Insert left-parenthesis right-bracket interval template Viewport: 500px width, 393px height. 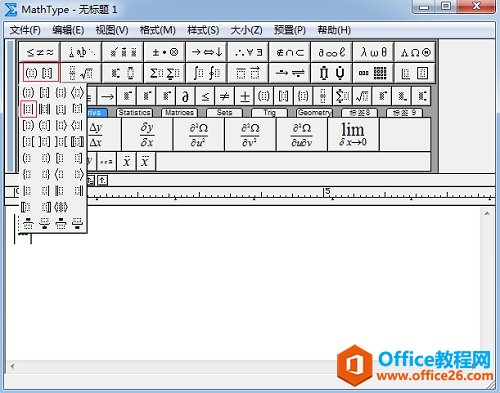point(44,125)
